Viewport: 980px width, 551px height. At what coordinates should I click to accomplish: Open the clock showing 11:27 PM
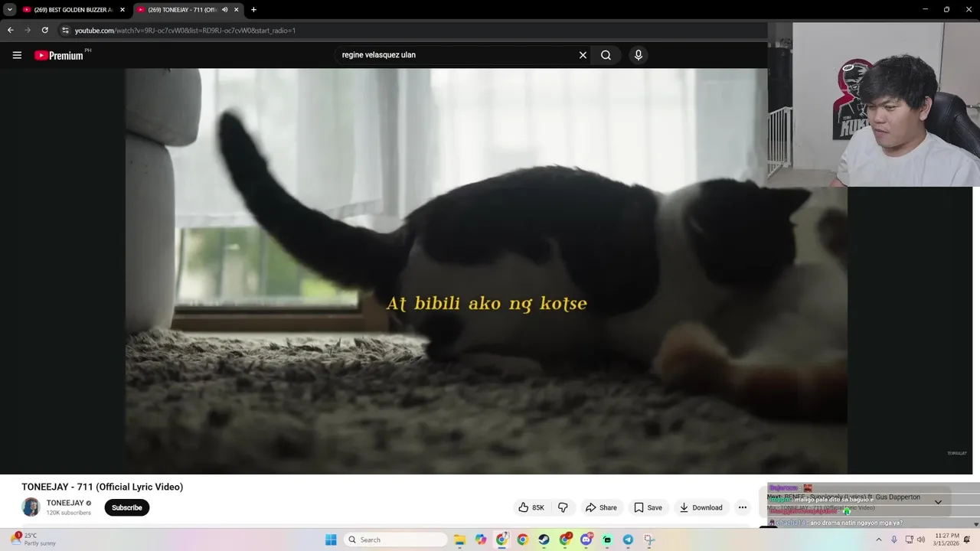point(947,540)
